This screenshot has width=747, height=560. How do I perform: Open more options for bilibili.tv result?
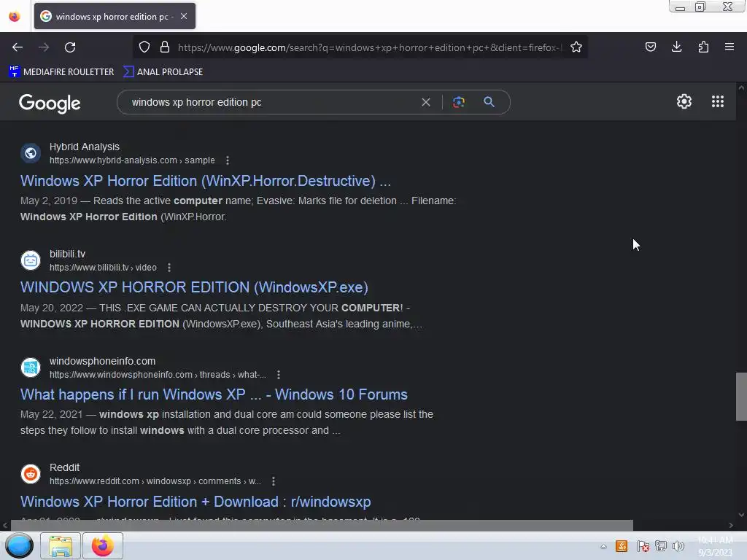169,268
